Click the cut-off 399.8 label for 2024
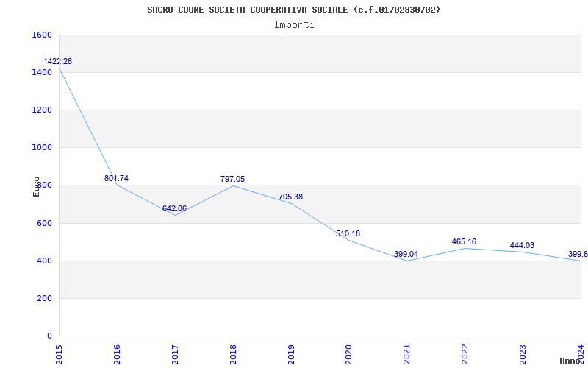The image size is (588, 368). pos(578,254)
